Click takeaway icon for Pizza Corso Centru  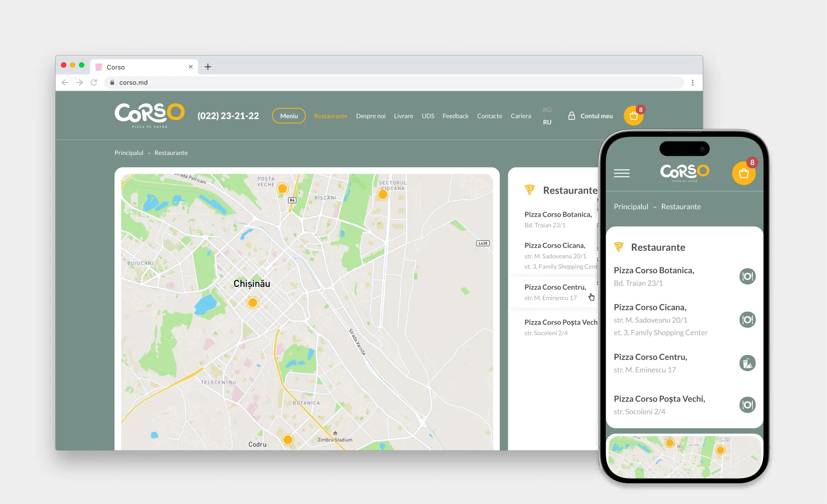pos(747,363)
